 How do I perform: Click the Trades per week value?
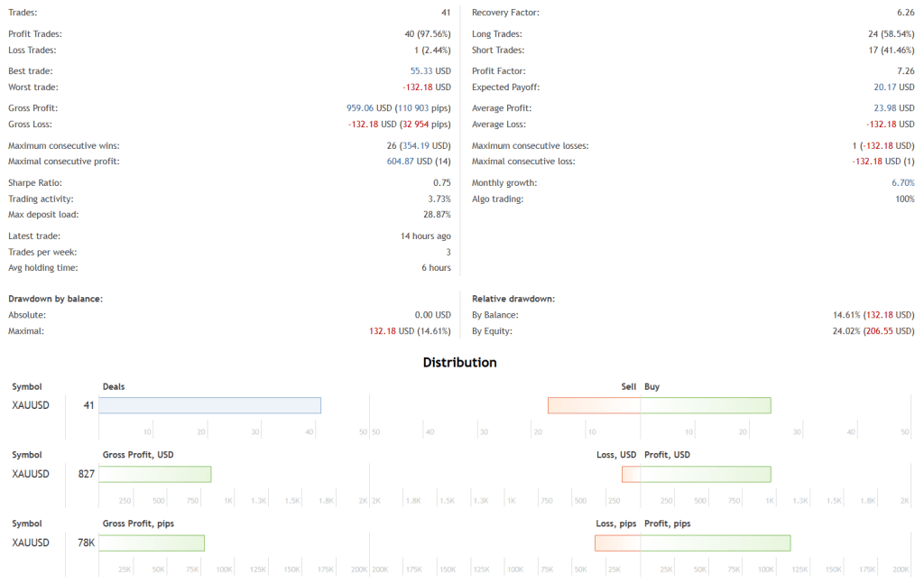448,252
